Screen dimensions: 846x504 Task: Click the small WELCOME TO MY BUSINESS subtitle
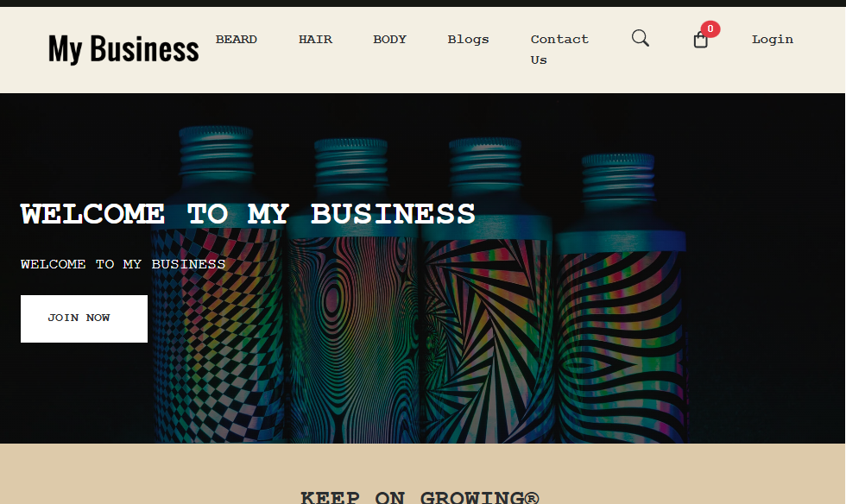(x=123, y=264)
